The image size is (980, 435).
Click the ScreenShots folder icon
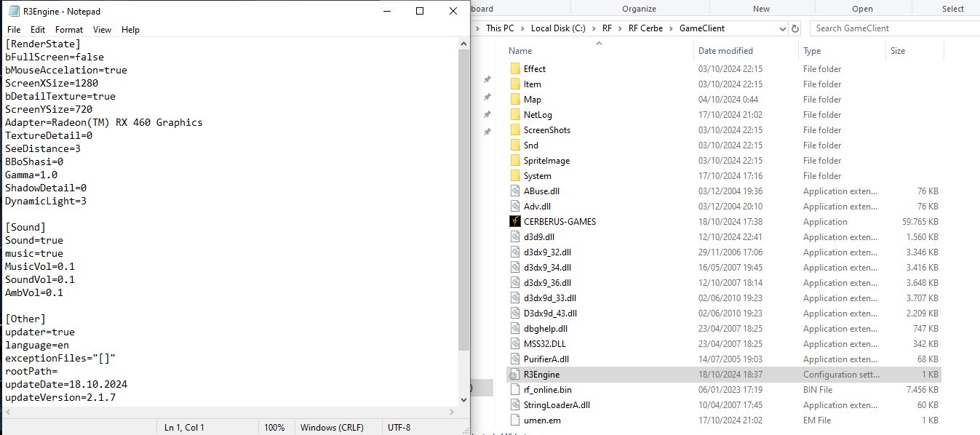tap(515, 130)
